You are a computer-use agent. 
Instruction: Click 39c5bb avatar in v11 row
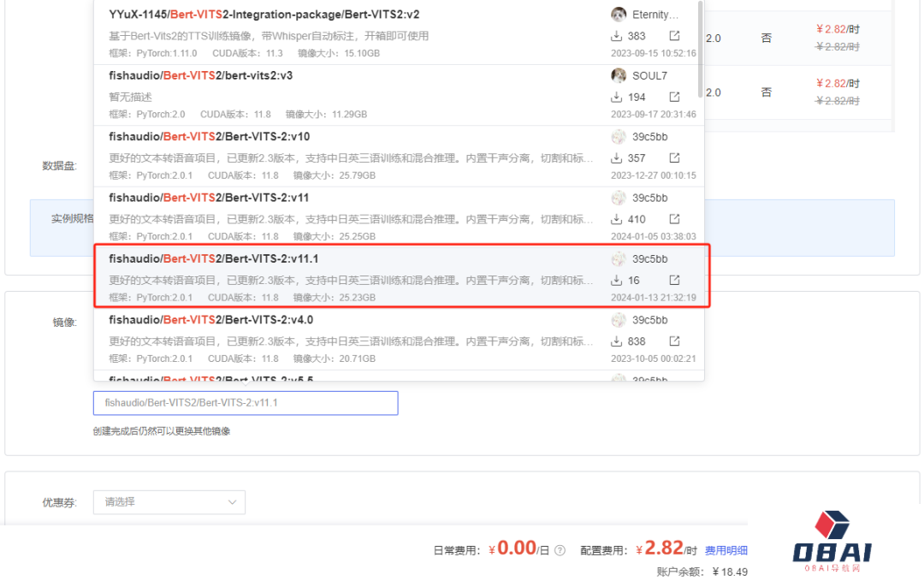[619, 198]
